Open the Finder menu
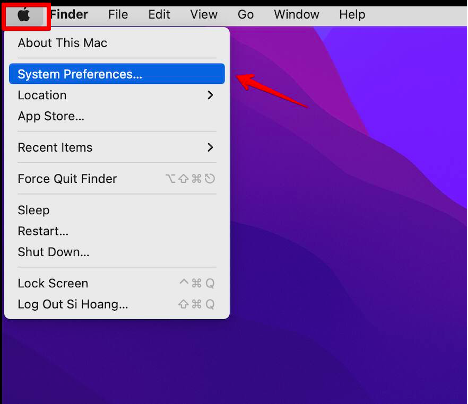 click(69, 15)
